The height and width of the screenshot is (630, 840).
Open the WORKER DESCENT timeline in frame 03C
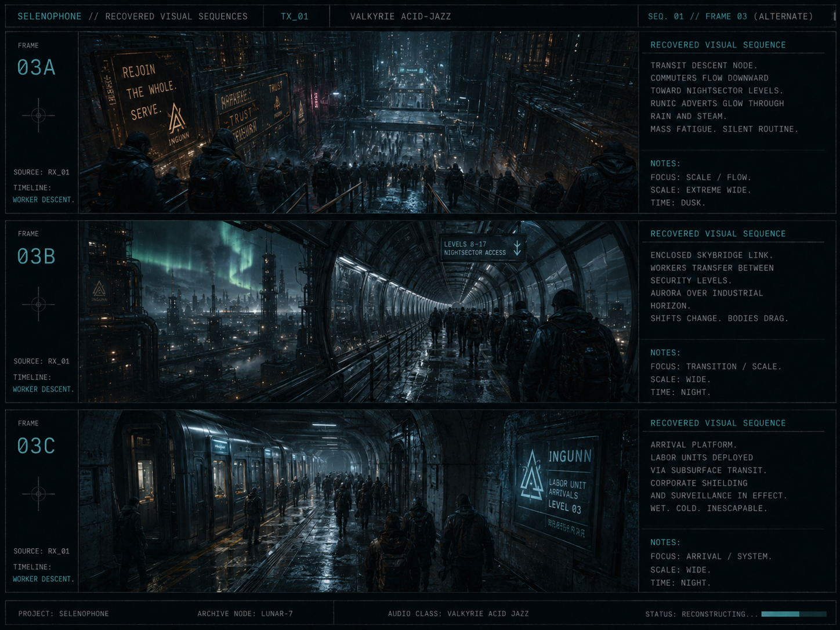(44, 579)
